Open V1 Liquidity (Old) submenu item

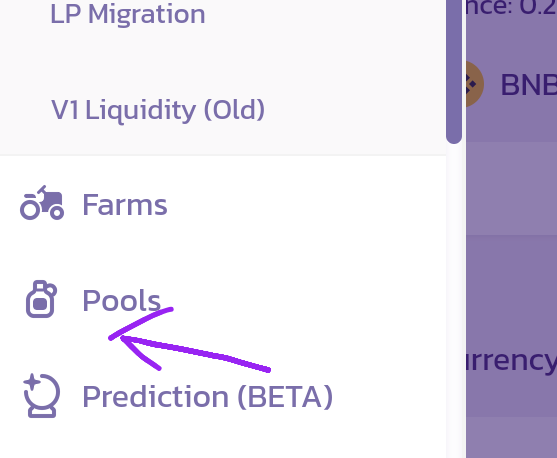click(158, 110)
